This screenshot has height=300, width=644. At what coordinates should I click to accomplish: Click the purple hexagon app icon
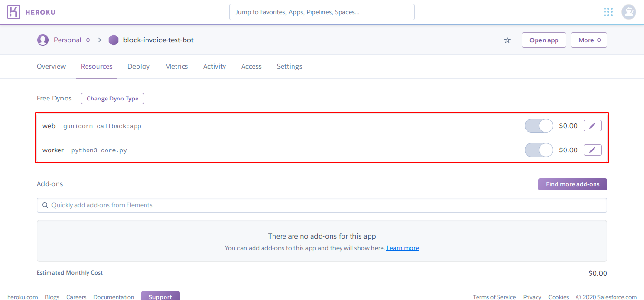[x=114, y=40]
